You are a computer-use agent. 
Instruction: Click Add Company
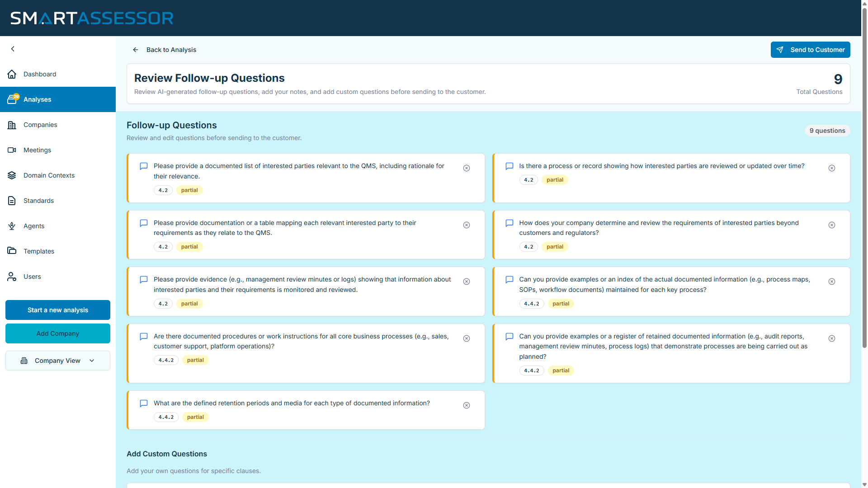(x=57, y=333)
